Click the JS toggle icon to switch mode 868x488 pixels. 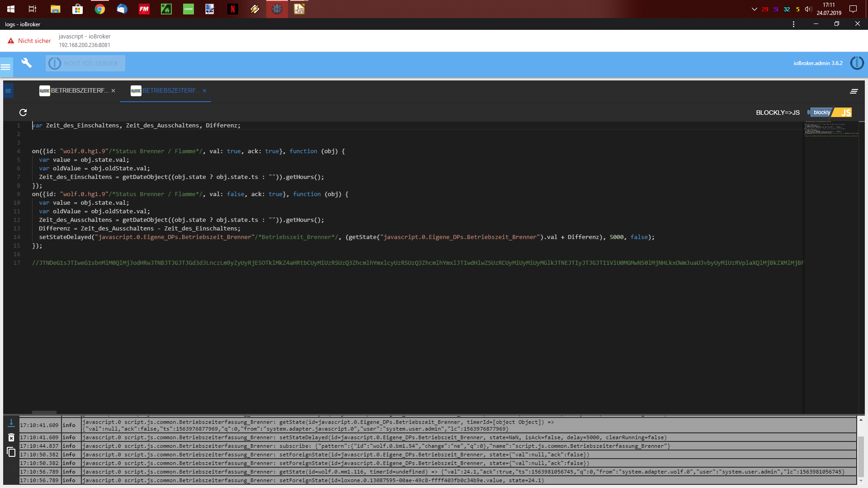pos(847,112)
